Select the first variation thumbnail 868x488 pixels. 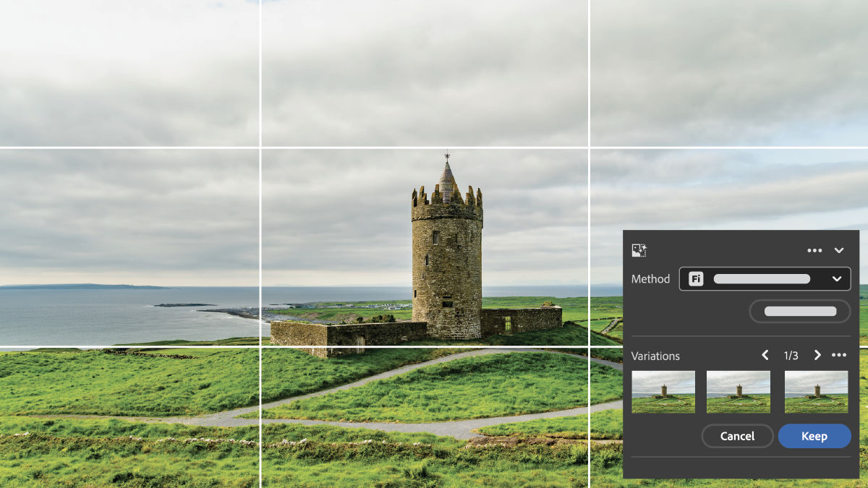pyautogui.click(x=663, y=392)
